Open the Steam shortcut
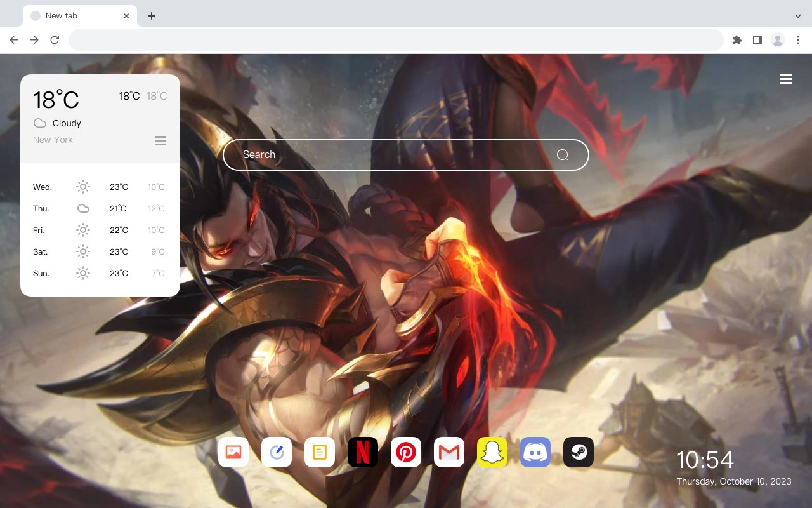Viewport: 812px width, 508px height. coord(579,452)
